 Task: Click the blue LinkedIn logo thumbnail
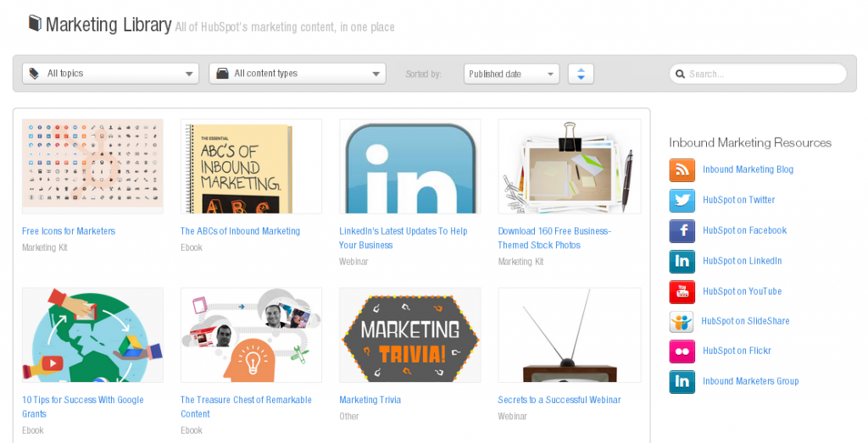(x=409, y=167)
